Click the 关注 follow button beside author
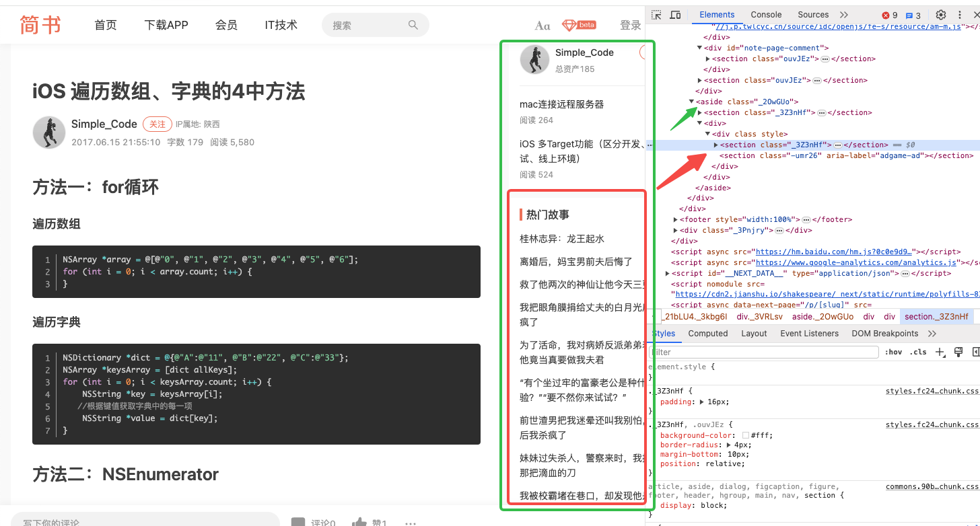Screen dimensions: 980x526 (x=157, y=124)
